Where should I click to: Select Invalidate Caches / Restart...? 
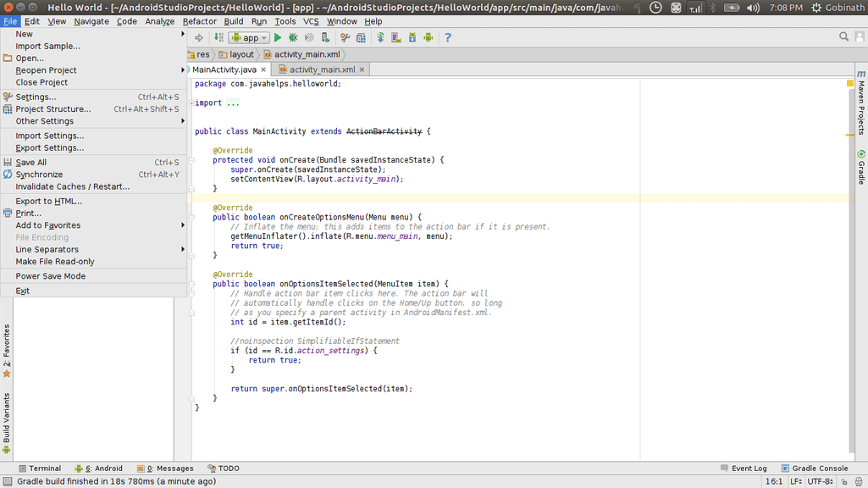tap(93, 186)
